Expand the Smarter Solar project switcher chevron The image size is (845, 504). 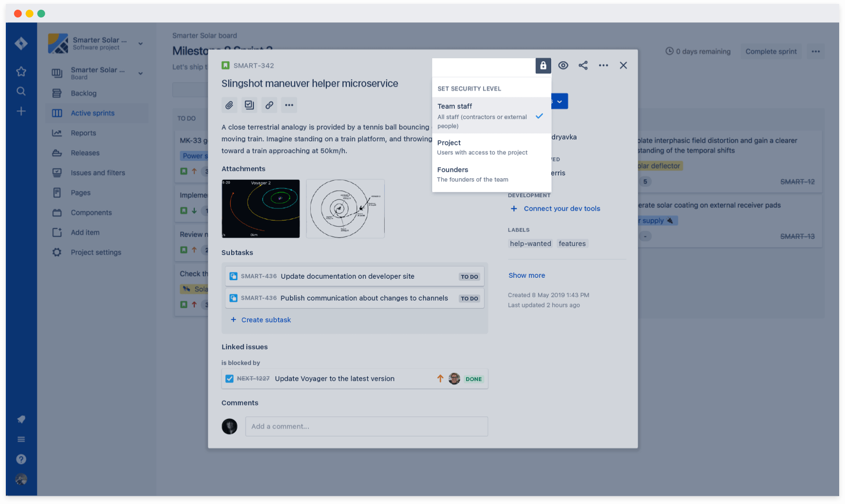(140, 43)
